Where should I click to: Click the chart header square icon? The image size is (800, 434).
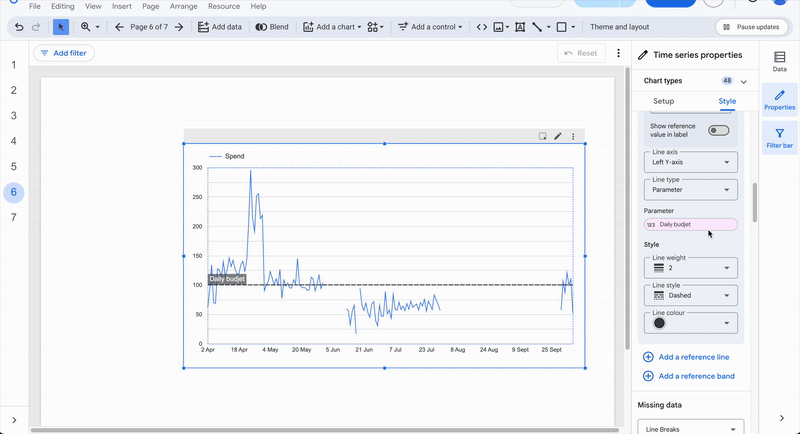(542, 136)
